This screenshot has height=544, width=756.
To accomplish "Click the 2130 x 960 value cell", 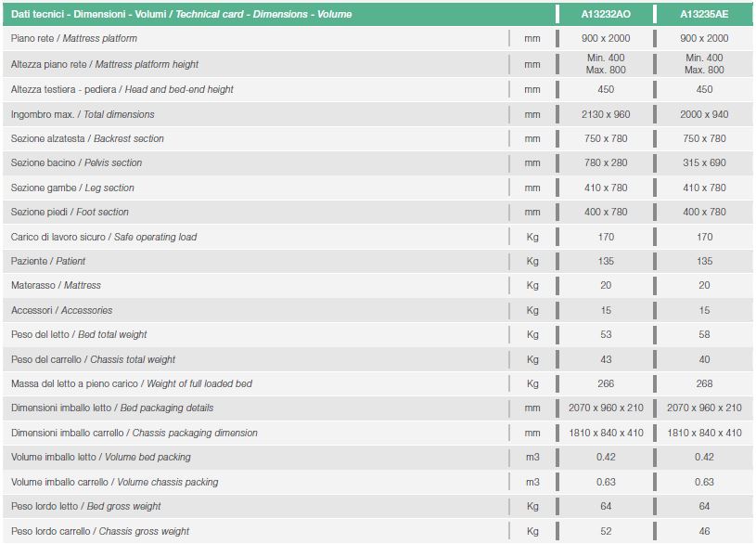I will (x=606, y=114).
